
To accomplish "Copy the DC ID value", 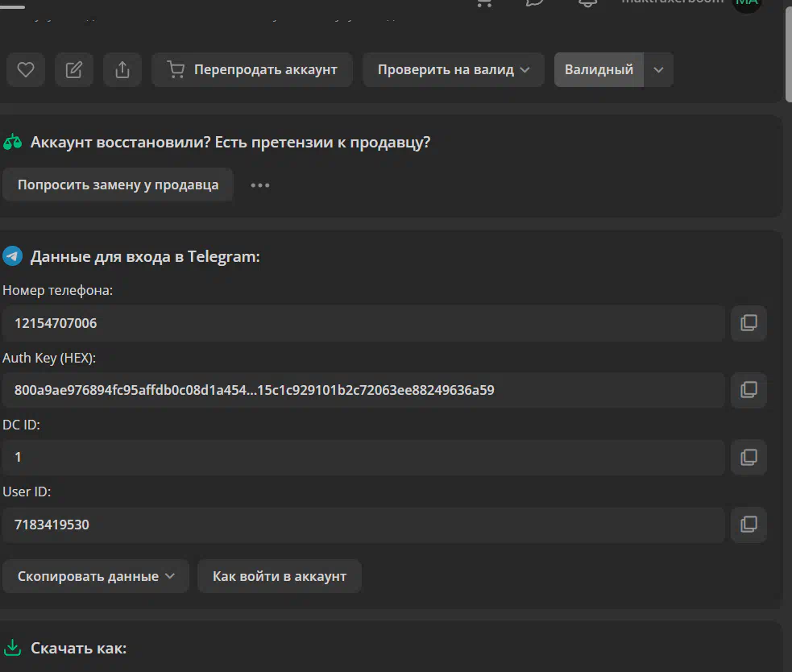I will pyautogui.click(x=748, y=457).
